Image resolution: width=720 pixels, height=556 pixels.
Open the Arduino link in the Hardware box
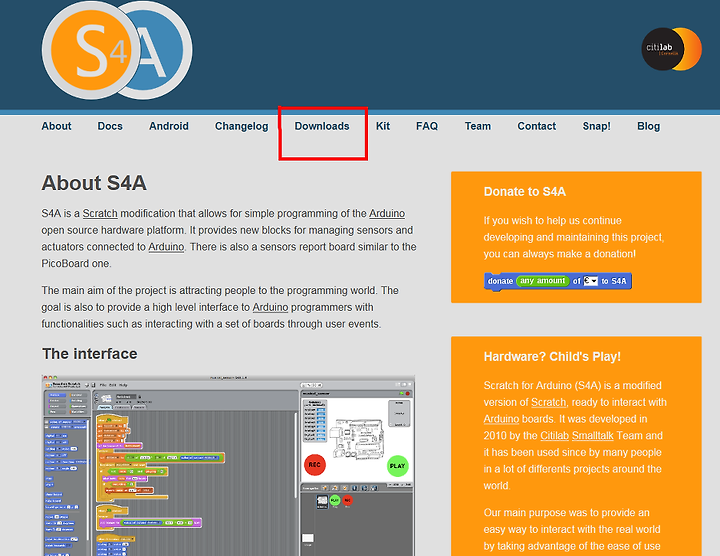click(x=501, y=419)
